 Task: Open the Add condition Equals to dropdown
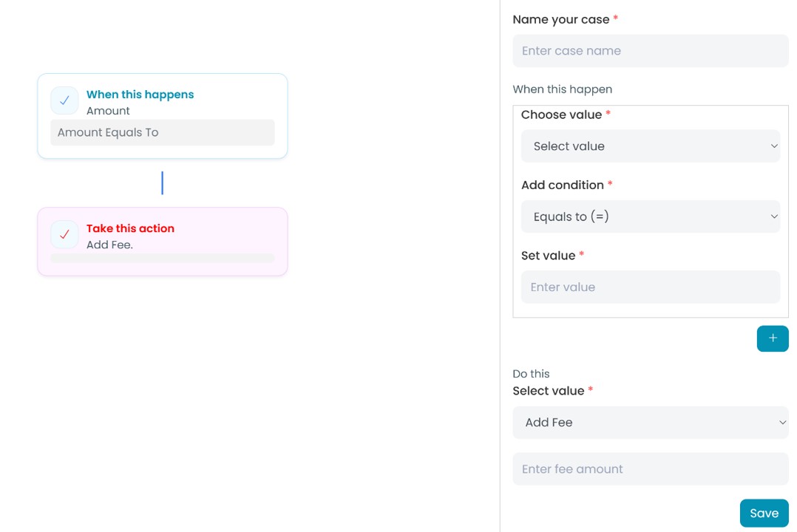click(x=650, y=216)
